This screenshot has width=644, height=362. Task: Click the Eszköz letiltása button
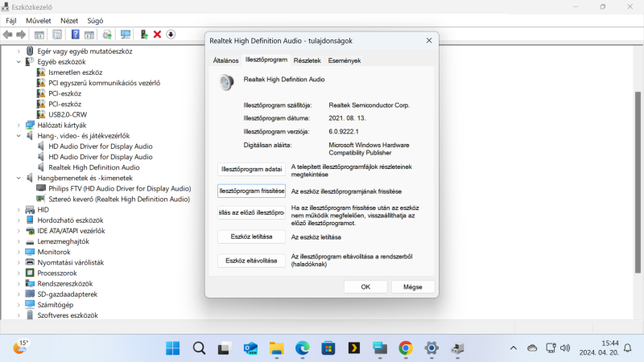coord(251,237)
